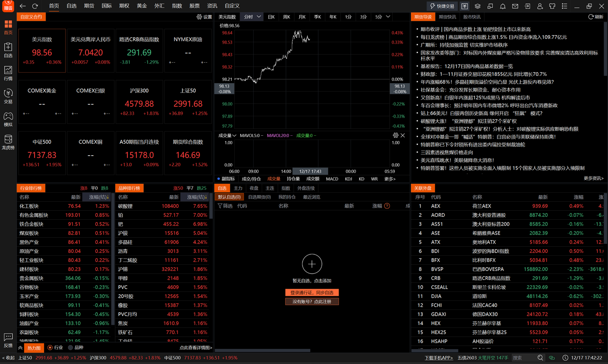Click the multi-window icon in the top bar
Screen dimensions: 608x364
coord(490,6)
